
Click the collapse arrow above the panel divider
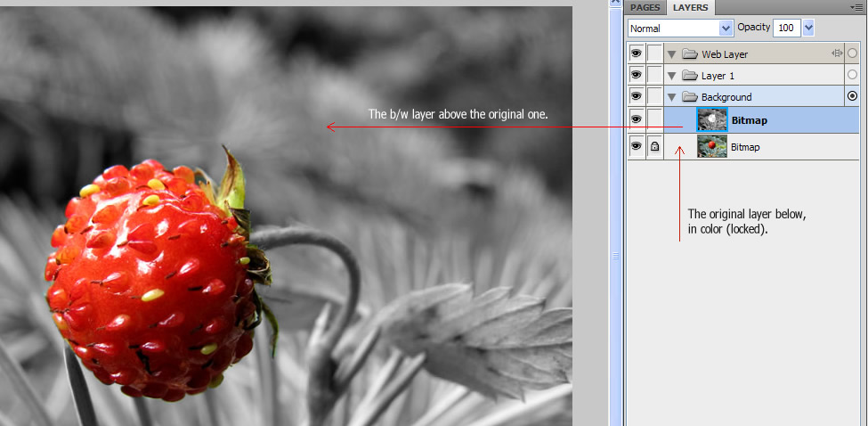tap(615, 3)
